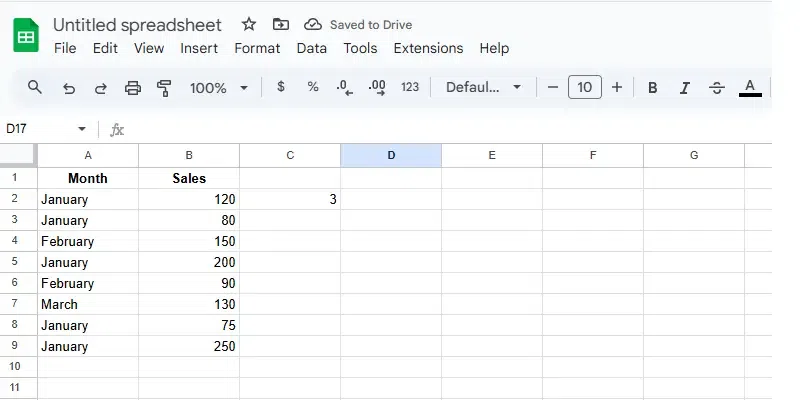This screenshot has width=800, height=400.
Task: Open the Insert menu
Action: 199,48
